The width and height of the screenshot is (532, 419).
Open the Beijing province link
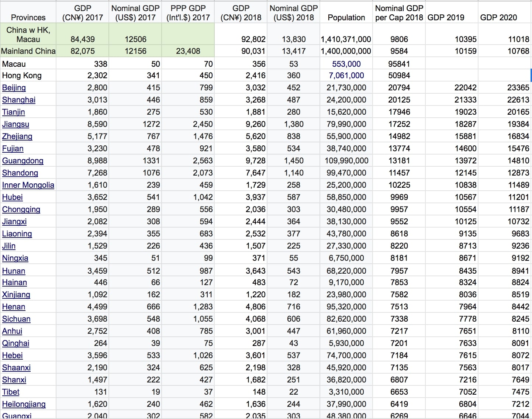[x=14, y=88]
